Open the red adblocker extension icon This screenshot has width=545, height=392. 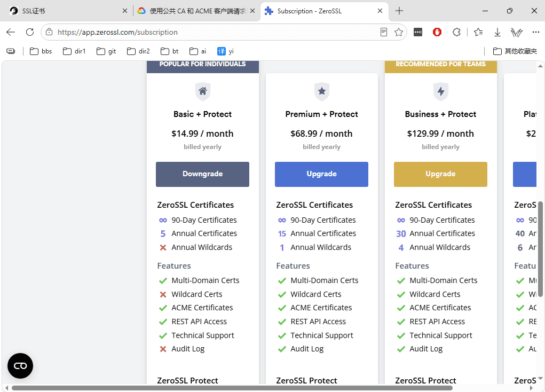point(437,33)
